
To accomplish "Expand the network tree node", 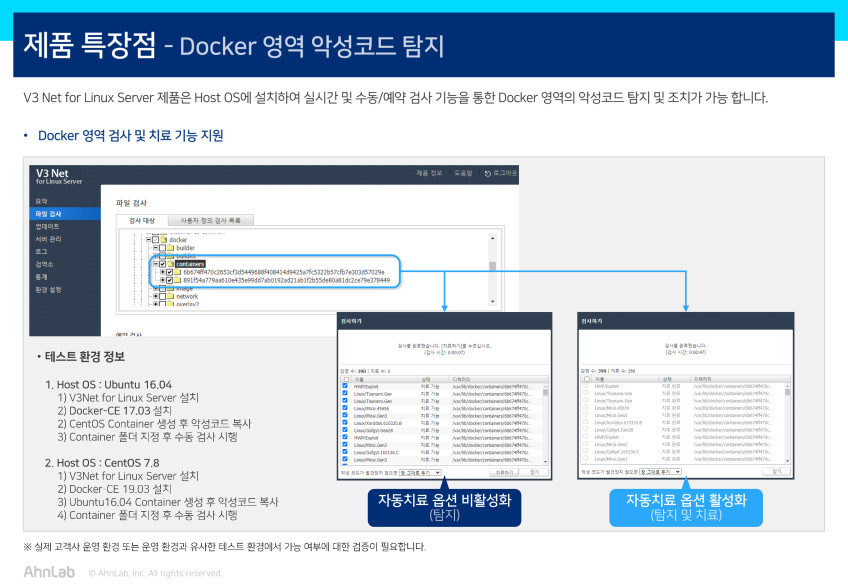I will [x=156, y=296].
